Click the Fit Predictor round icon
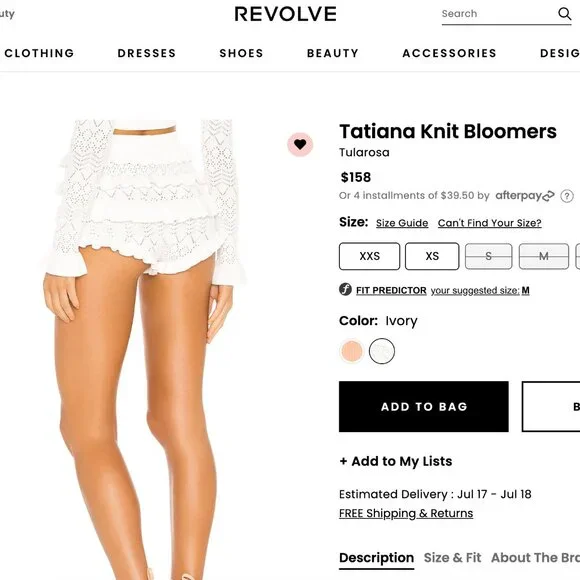 pyautogui.click(x=345, y=289)
